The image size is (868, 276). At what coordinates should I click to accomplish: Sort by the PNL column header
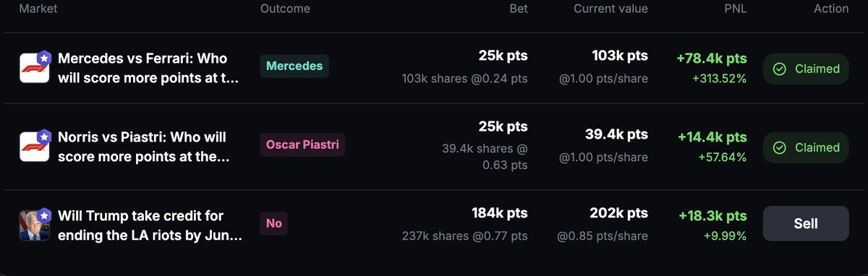click(x=734, y=9)
